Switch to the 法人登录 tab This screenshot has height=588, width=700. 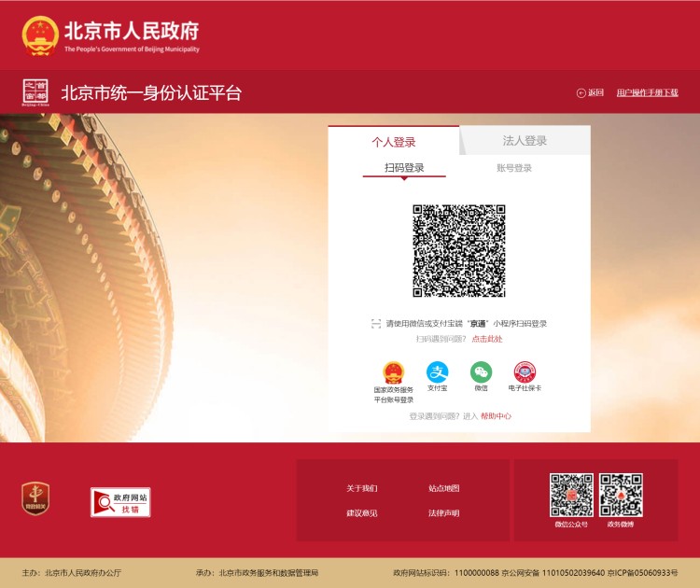pyautogui.click(x=525, y=141)
